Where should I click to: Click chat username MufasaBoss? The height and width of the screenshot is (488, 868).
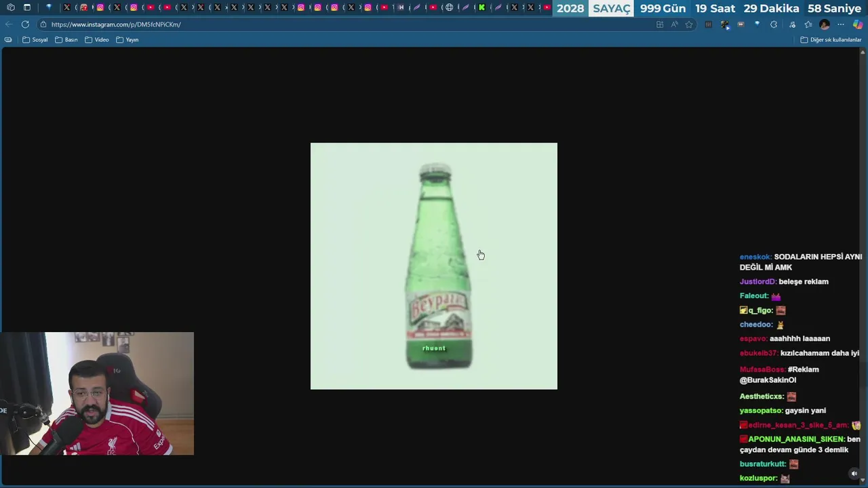762,369
